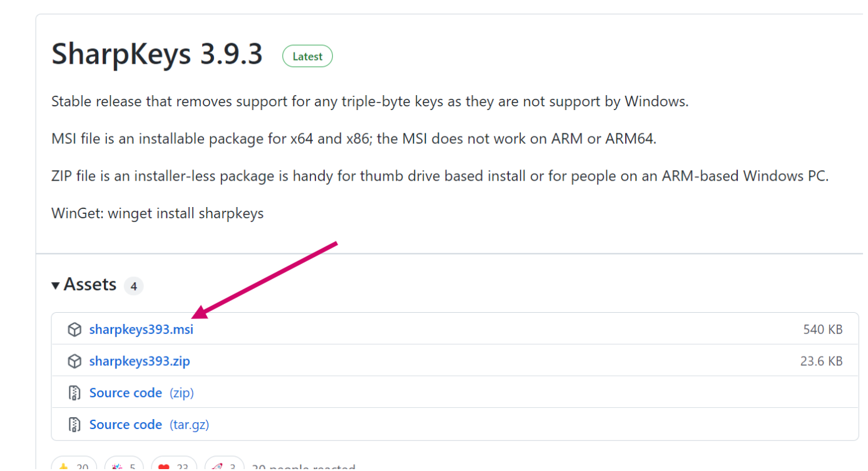Click the green Latest badge
Viewport: 868px width, 471px height.
pos(307,56)
